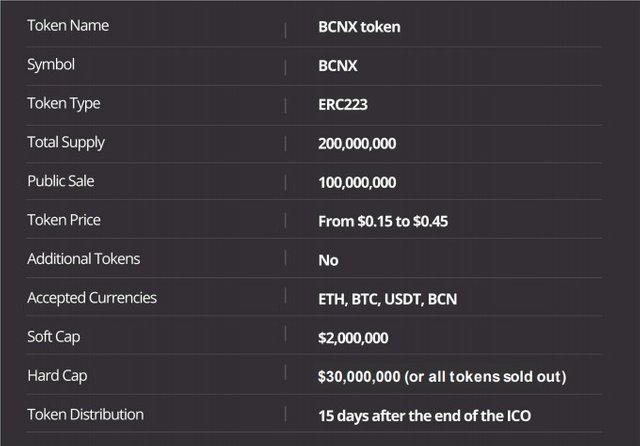
Task: Click the "Token Price" label
Action: click(64, 220)
